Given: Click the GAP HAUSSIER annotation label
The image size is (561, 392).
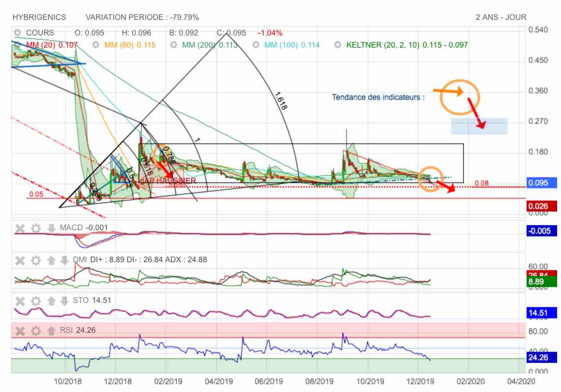Looking at the screenshot, I should click(x=168, y=180).
